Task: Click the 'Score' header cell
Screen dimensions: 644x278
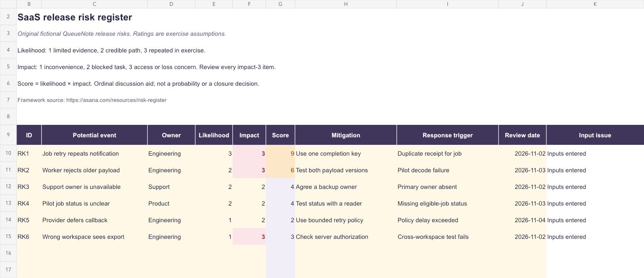Action: click(x=280, y=135)
